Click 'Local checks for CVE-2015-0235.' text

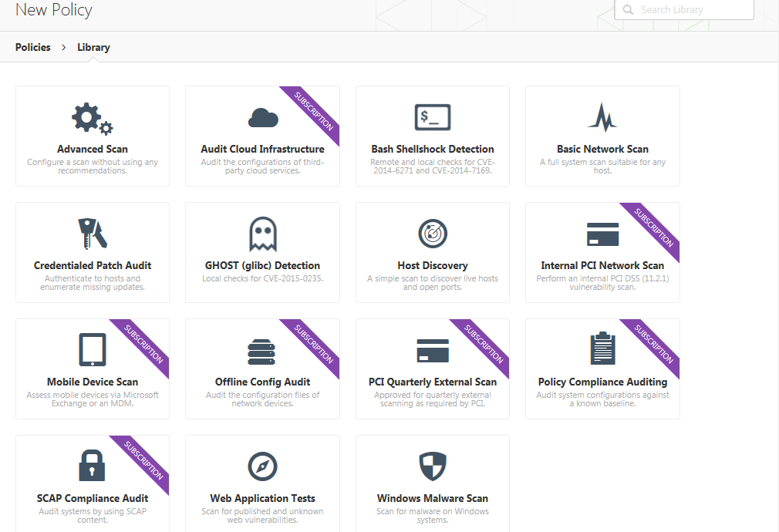[262, 278]
